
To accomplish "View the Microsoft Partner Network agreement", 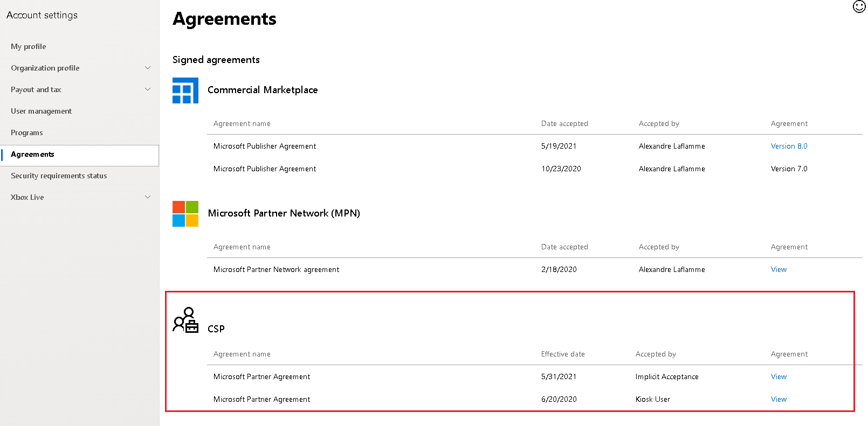I will 779,269.
